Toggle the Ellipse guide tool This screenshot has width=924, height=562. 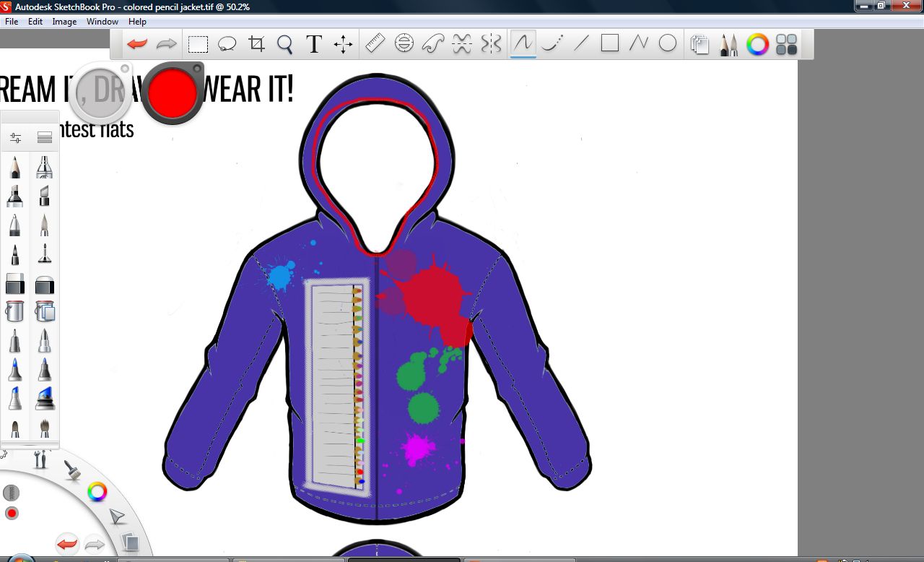[x=404, y=44]
